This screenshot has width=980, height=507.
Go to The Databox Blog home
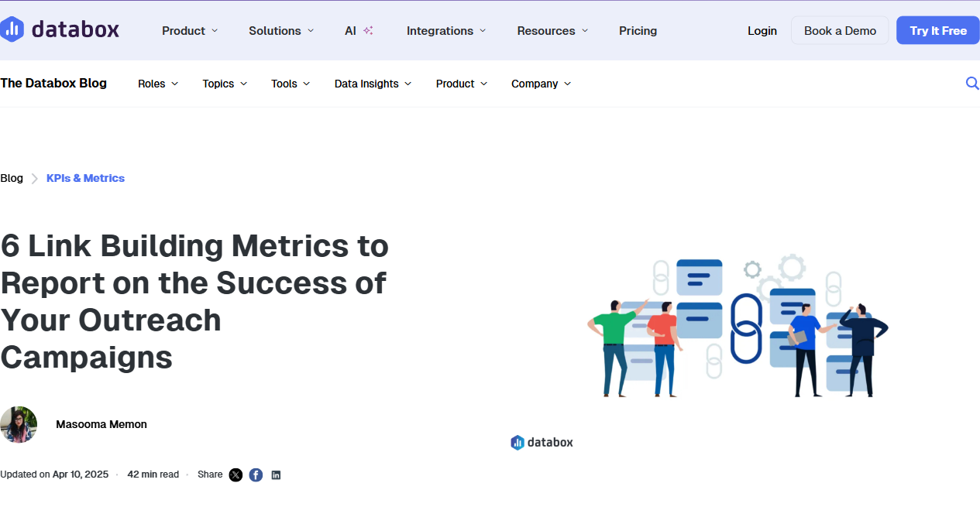coord(53,83)
